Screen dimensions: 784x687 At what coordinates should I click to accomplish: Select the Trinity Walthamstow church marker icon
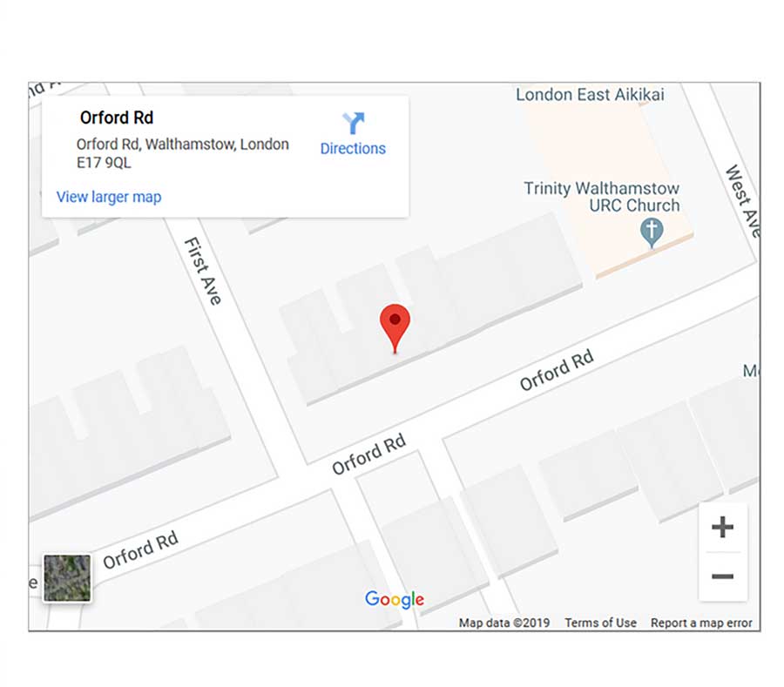pos(652,232)
